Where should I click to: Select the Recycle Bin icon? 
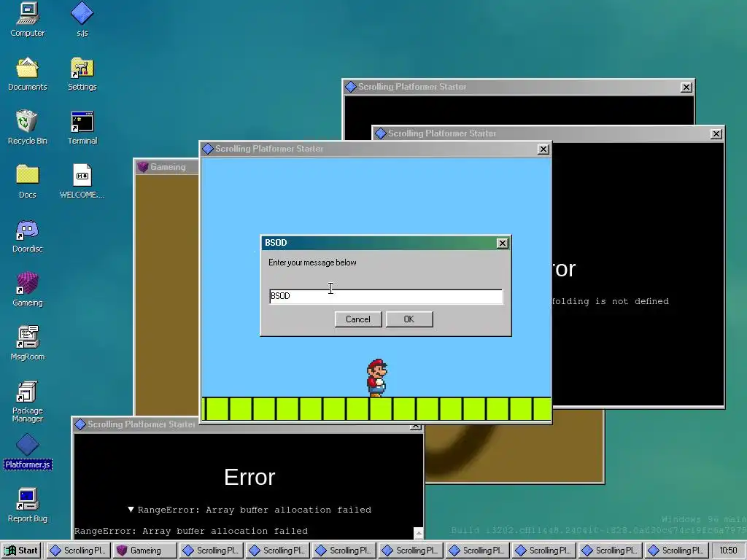point(27,127)
